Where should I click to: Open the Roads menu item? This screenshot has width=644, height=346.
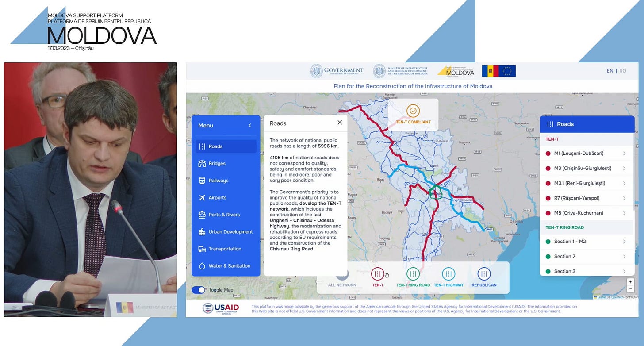[226, 146]
